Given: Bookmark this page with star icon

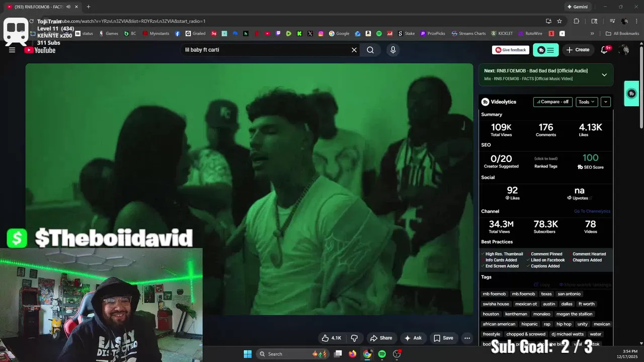Looking at the screenshot, I should (559, 21).
